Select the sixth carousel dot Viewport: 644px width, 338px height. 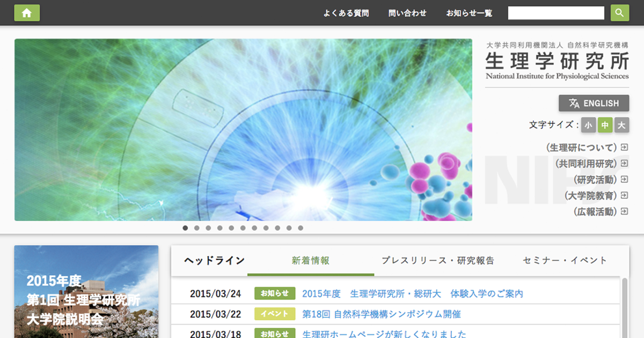(243, 228)
